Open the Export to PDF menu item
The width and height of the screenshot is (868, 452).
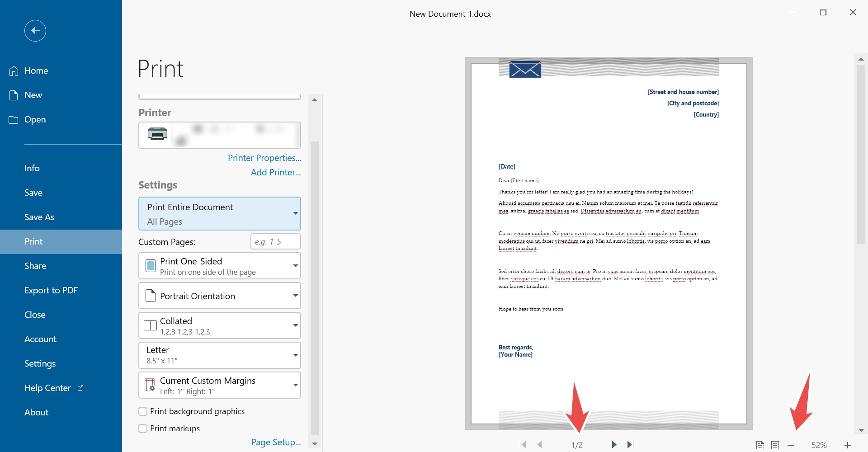click(x=51, y=290)
